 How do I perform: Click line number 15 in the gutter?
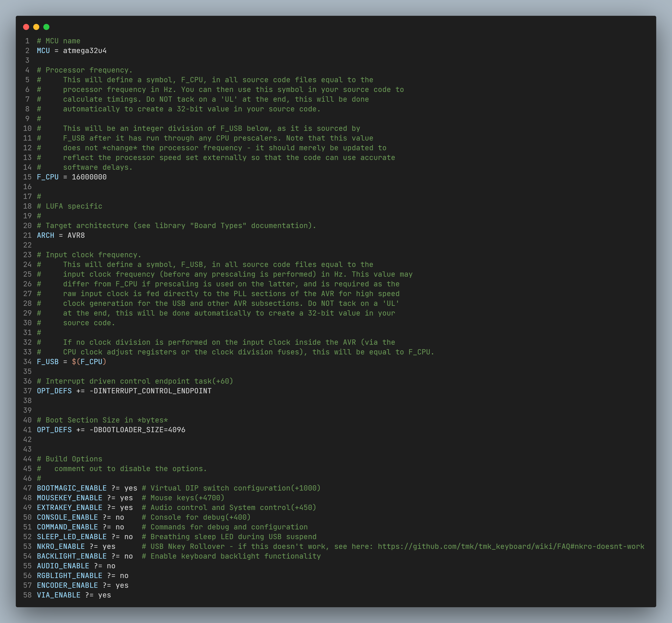(x=27, y=177)
